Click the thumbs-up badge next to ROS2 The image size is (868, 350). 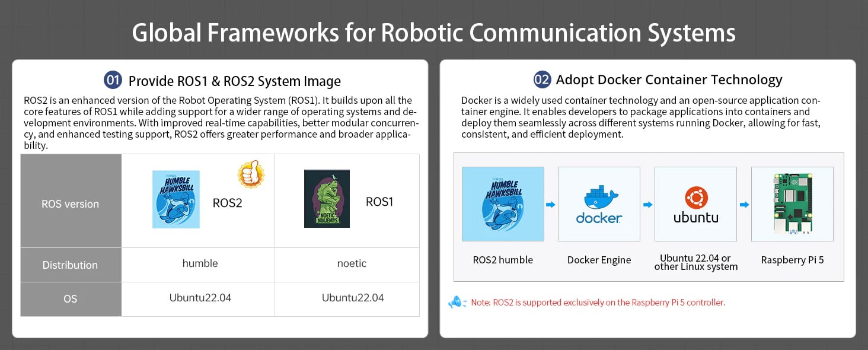click(251, 174)
